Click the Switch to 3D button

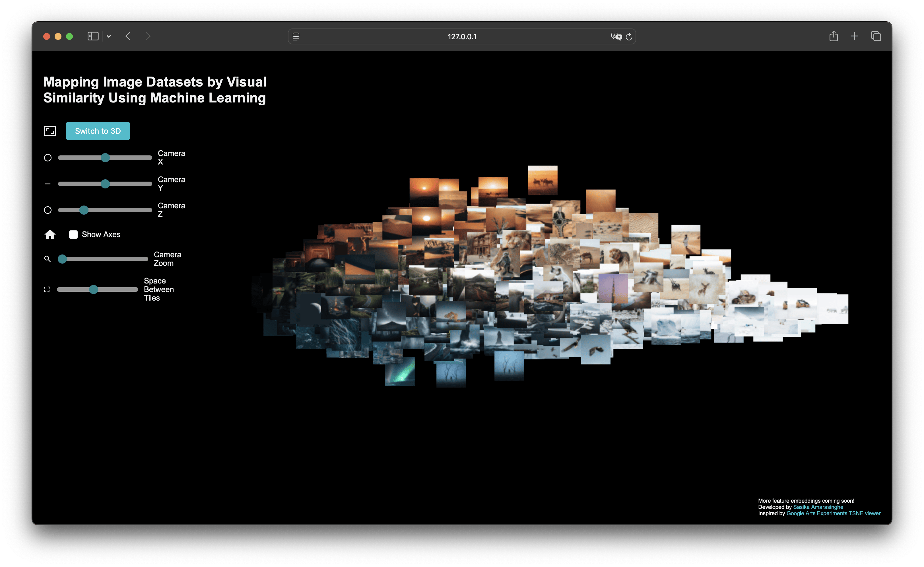pyautogui.click(x=98, y=131)
